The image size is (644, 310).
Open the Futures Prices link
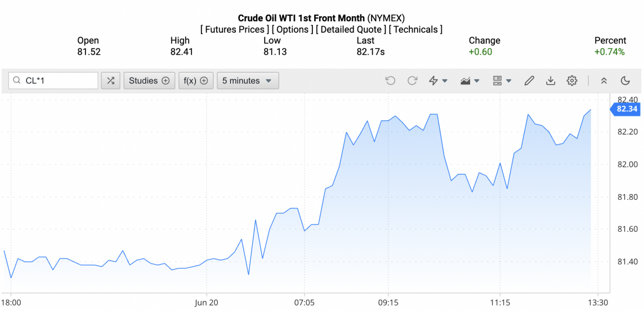tap(234, 29)
